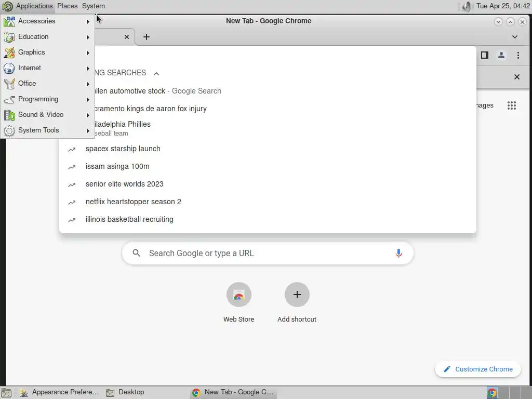
Task: Select the 'kings de aaron fox injury' suggestion
Action: click(x=268, y=109)
